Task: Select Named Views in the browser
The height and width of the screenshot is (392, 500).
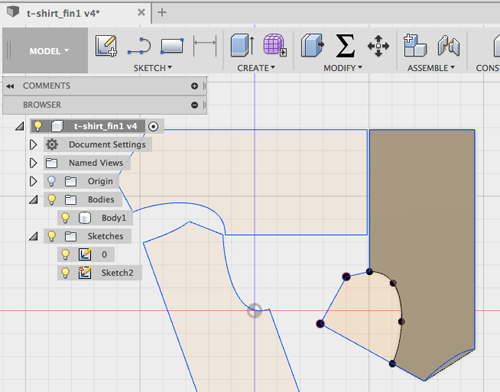Action: 96,163
